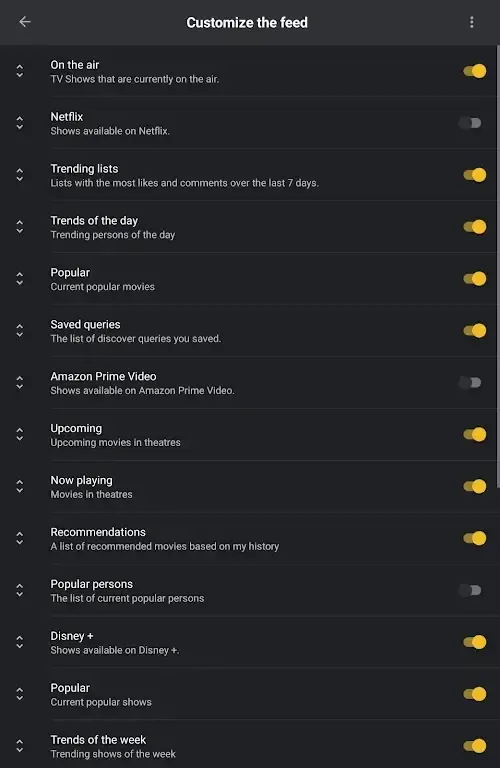The width and height of the screenshot is (500, 768).
Task: Tap the Popular current shows entry
Action: (x=249, y=695)
